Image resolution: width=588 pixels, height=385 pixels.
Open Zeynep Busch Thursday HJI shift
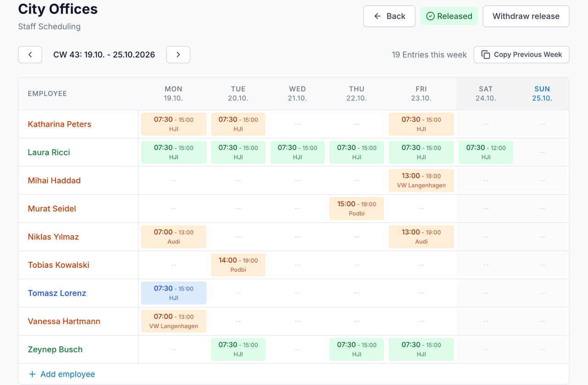356,349
